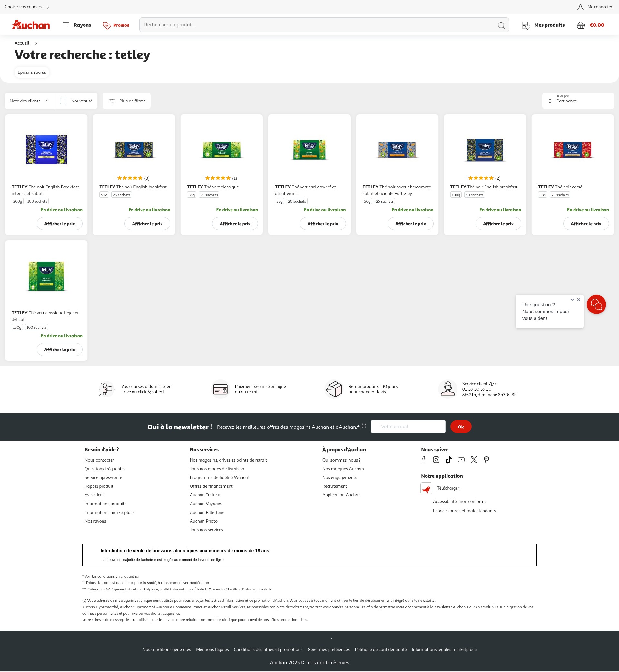Show price for Thé vert classique 38g
This screenshot has width=619, height=672.
[235, 224]
